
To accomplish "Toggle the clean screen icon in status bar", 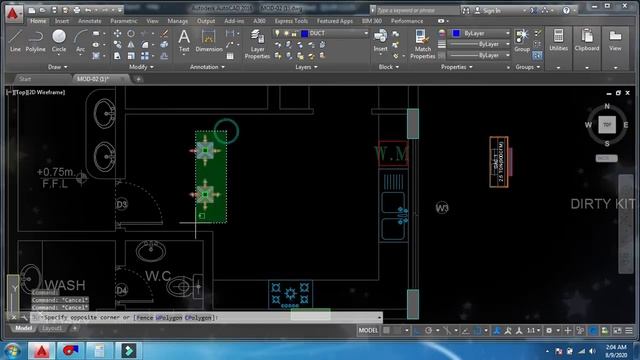I will click(x=618, y=330).
